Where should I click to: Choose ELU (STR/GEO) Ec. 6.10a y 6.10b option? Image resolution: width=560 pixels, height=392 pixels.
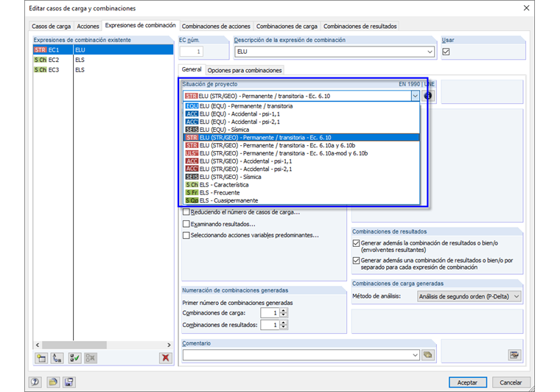click(x=301, y=145)
